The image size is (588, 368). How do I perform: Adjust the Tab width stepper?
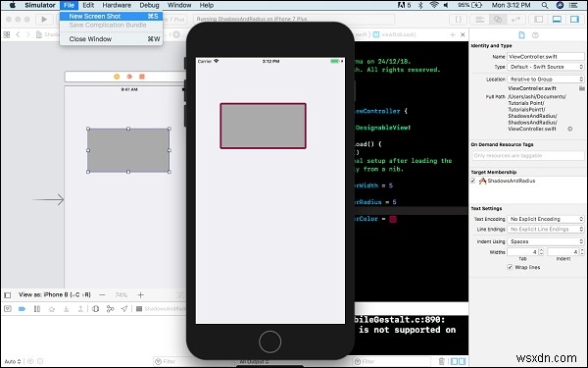pos(541,252)
